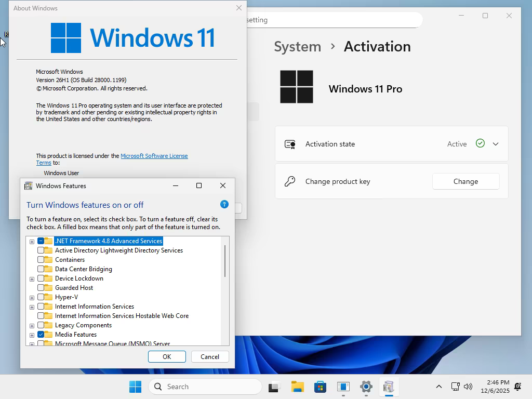Check Legacy Components checkbox

pyautogui.click(x=41, y=325)
